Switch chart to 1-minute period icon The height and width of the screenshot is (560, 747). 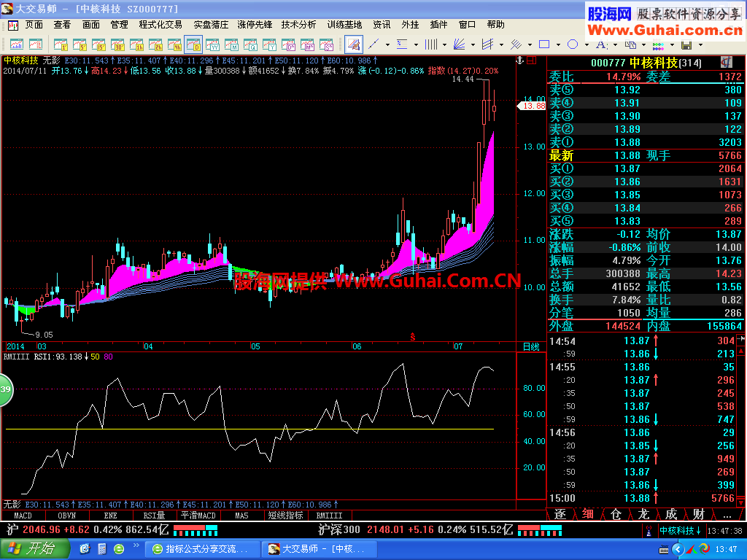61,44
